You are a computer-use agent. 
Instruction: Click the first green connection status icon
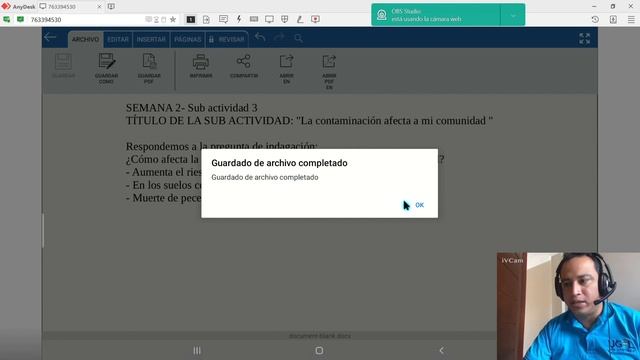7,20
